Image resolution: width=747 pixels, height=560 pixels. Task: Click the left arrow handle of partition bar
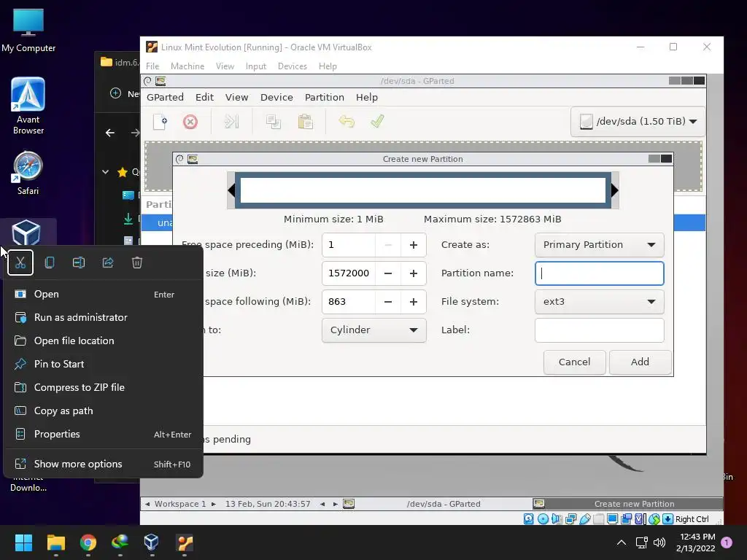click(x=231, y=190)
